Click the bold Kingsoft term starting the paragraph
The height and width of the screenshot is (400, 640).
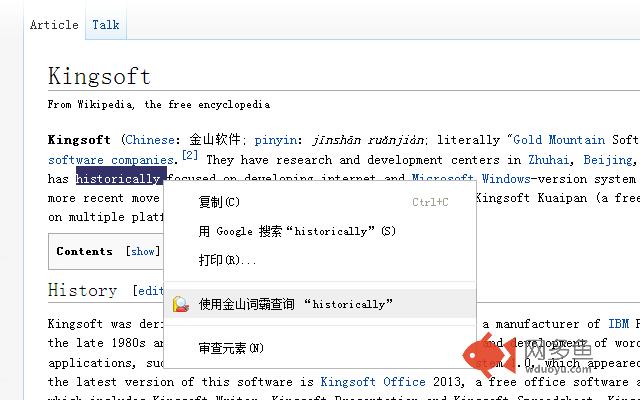[79, 140]
